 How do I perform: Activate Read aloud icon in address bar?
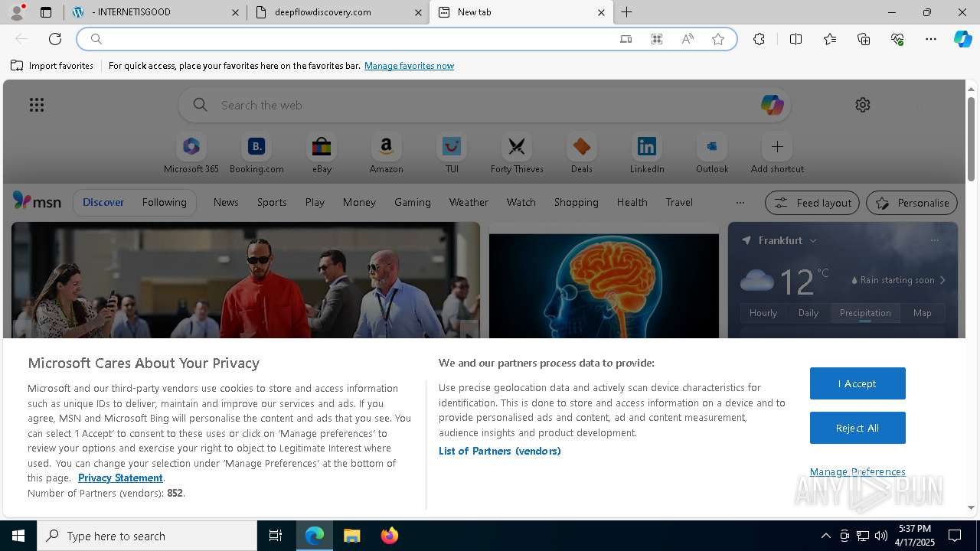[688, 39]
